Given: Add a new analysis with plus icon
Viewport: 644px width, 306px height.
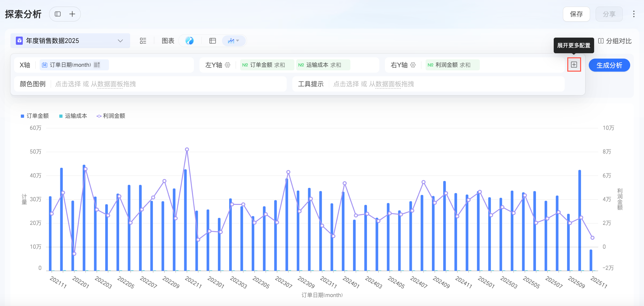Looking at the screenshot, I should point(72,14).
